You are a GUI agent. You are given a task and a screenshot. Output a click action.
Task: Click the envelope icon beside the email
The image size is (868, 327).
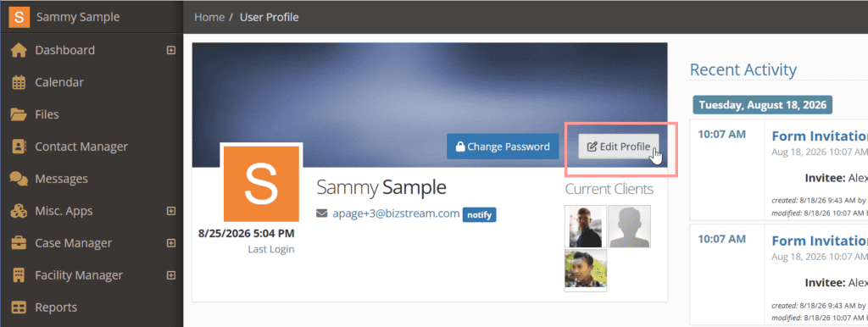pos(321,213)
